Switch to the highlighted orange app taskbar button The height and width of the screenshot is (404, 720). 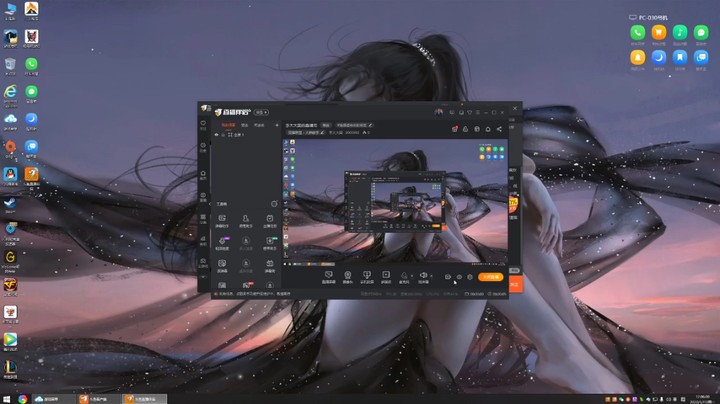click(x=144, y=399)
